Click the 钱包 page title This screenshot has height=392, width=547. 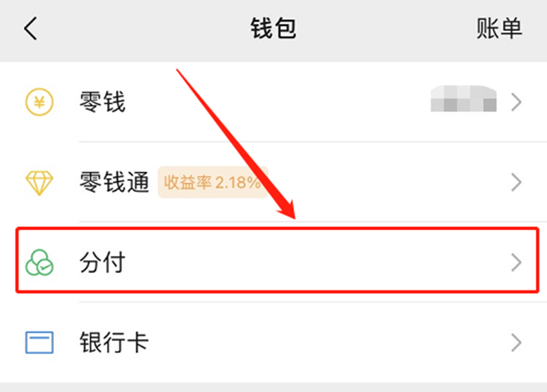coord(273,28)
